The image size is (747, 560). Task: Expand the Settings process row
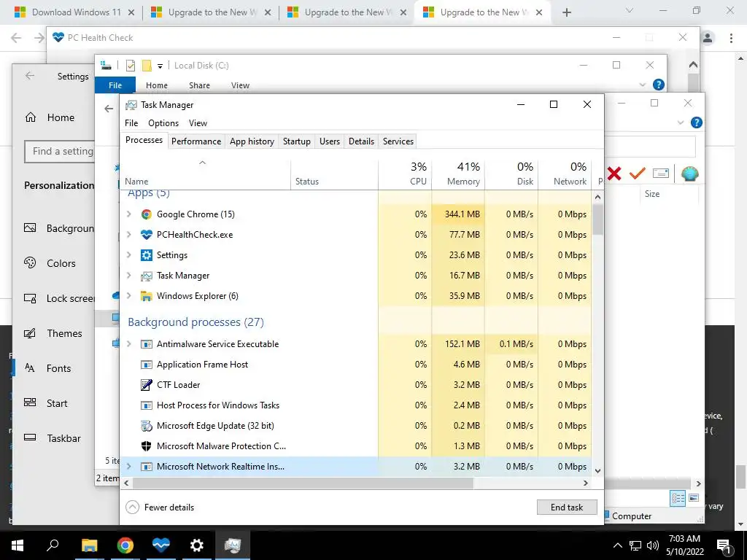pos(128,255)
